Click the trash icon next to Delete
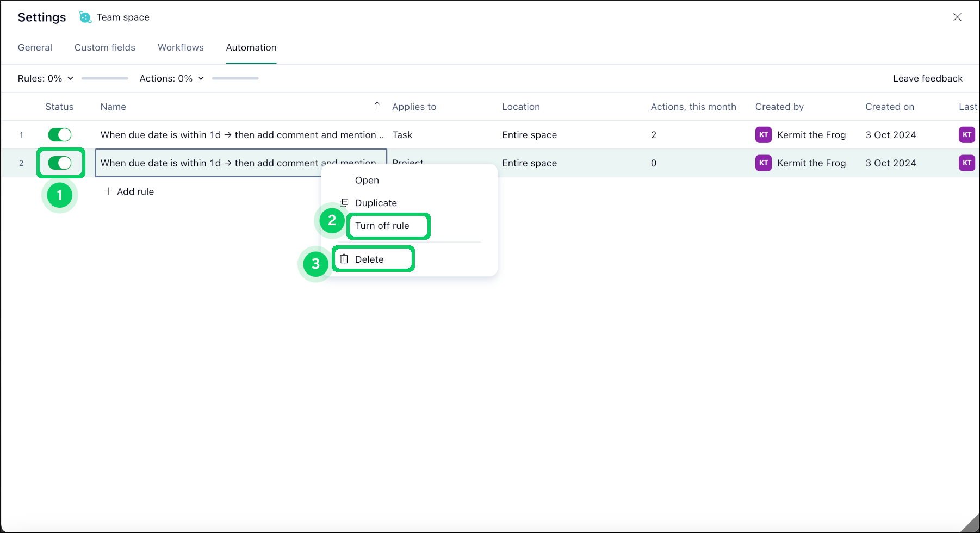The height and width of the screenshot is (533, 980). click(x=344, y=259)
